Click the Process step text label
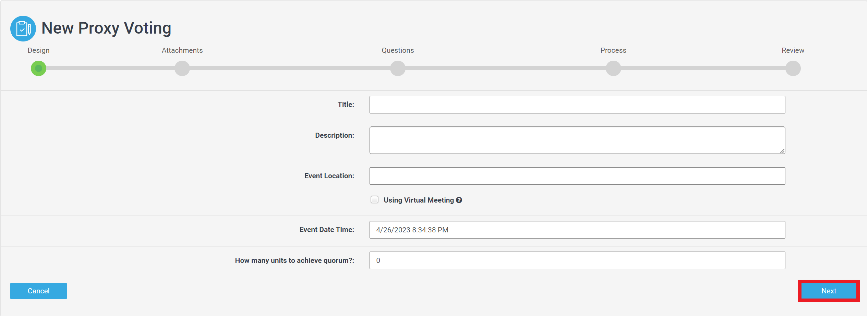The height and width of the screenshot is (316, 868). pyautogui.click(x=613, y=50)
